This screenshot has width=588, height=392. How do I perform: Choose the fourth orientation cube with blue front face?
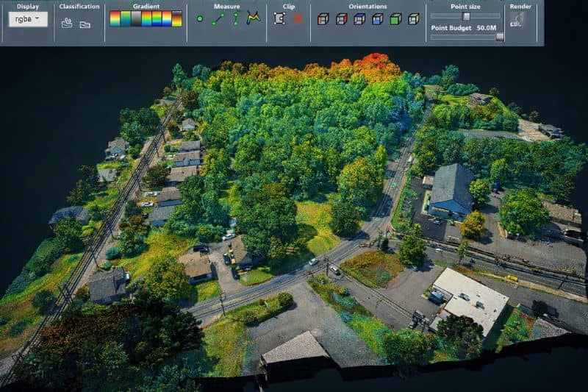coord(377,19)
